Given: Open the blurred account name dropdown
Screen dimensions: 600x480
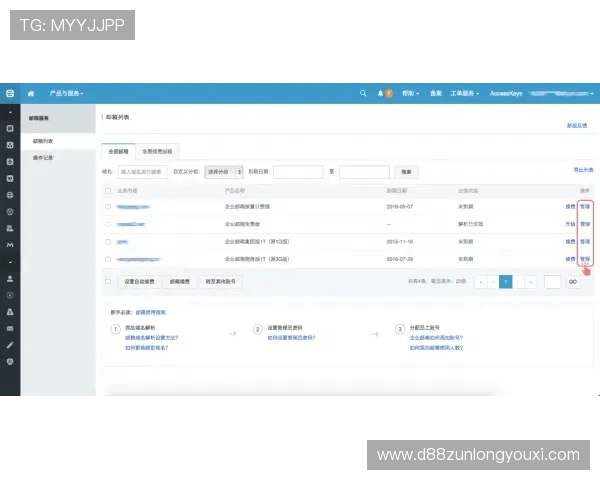Looking at the screenshot, I should coord(561,93).
